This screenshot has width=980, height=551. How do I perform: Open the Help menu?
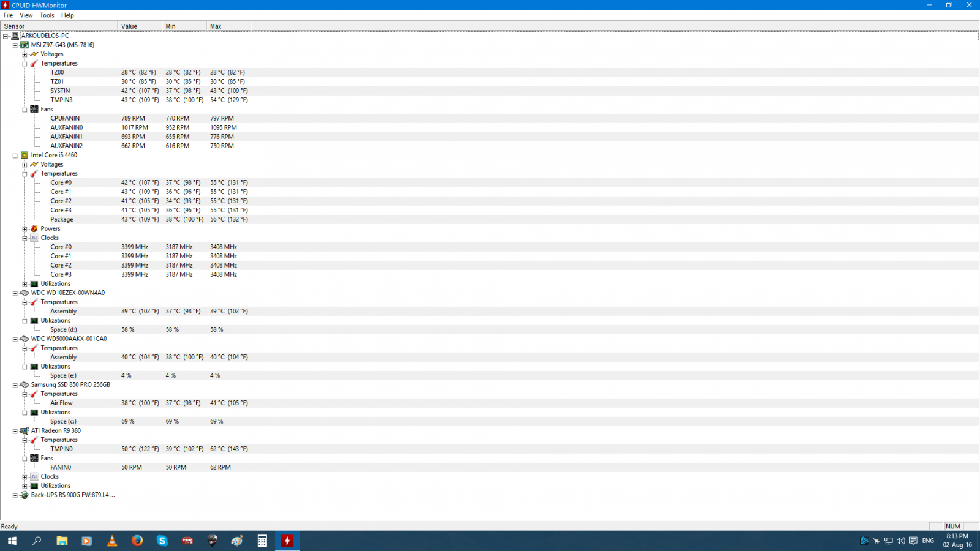[x=67, y=15]
